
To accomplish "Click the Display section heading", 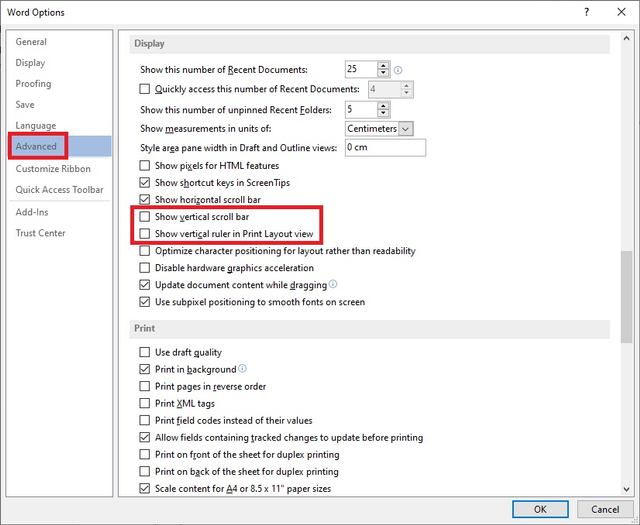I will coord(149,44).
